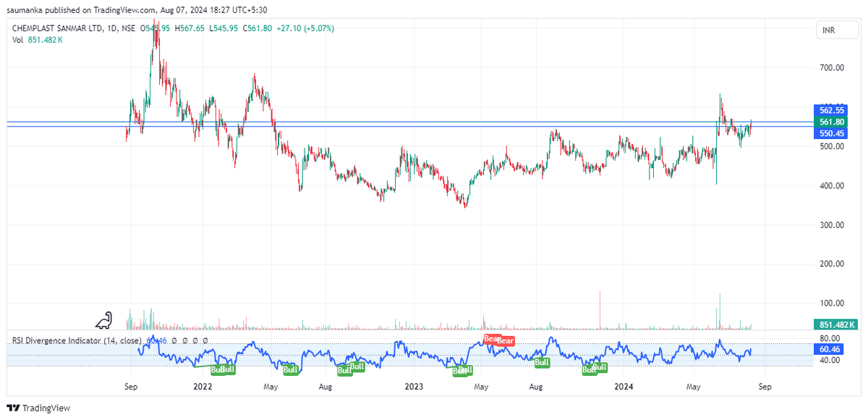Viewport: 868px width, 420px height.
Task: Click the May label right after 2023
Action: (482, 387)
